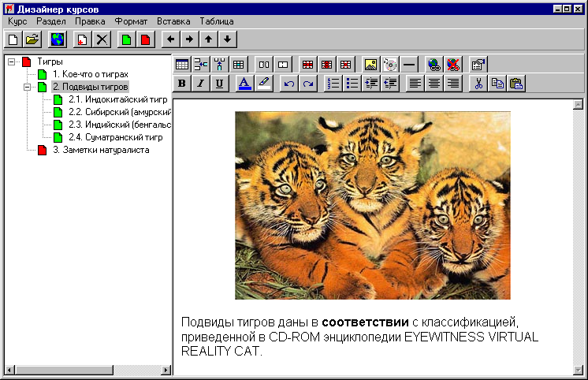Open the Формат menu
Screen dimensions: 588x380
[131, 21]
